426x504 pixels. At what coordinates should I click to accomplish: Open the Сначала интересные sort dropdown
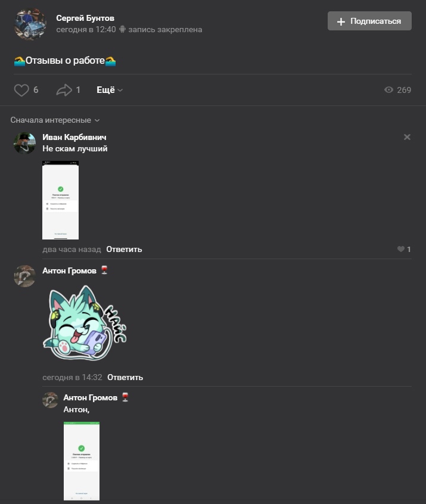pos(55,120)
